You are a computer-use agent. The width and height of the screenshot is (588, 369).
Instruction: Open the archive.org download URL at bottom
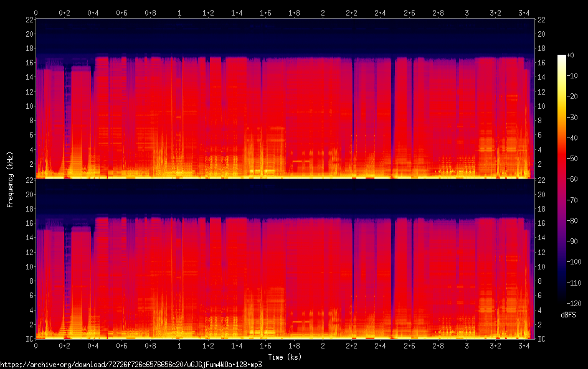pyautogui.click(x=131, y=365)
